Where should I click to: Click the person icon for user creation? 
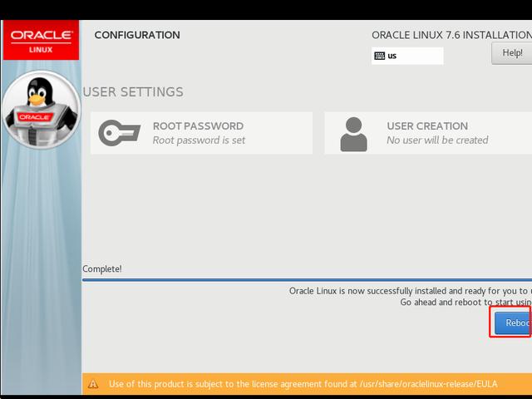[x=353, y=135]
